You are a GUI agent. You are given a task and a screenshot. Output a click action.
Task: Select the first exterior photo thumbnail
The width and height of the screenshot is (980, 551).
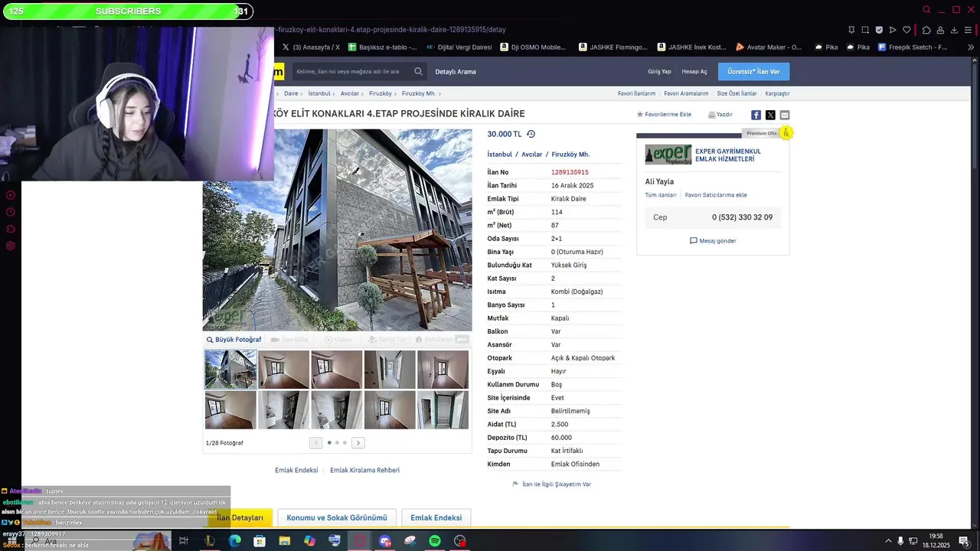click(x=230, y=370)
